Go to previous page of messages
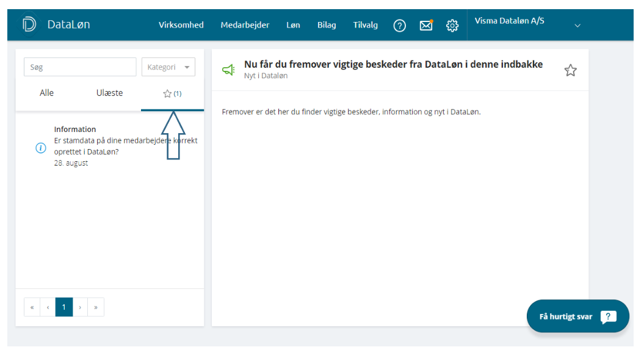 click(48, 307)
